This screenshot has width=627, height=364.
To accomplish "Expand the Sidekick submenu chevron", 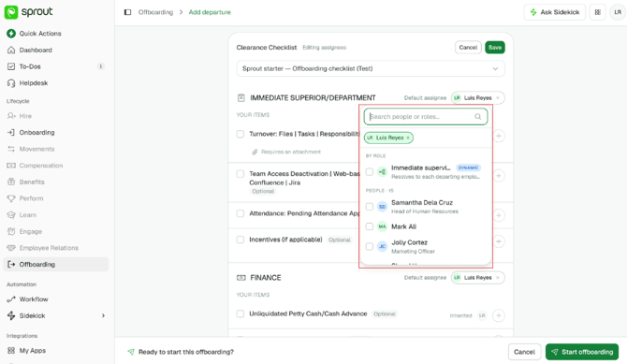I will tap(103, 315).
